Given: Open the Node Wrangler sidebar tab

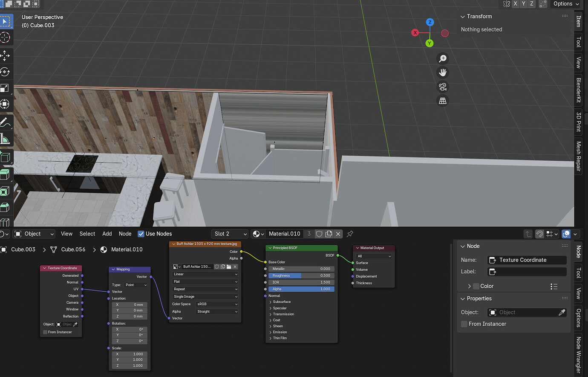Looking at the screenshot, I should pyautogui.click(x=579, y=355).
